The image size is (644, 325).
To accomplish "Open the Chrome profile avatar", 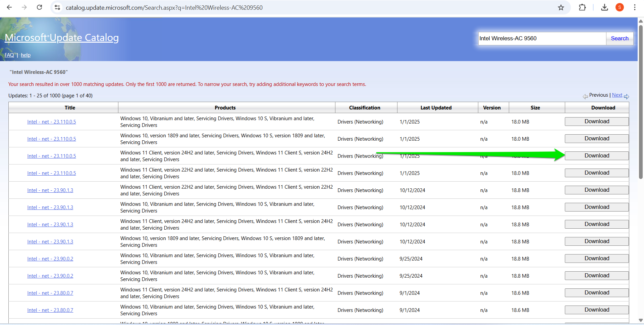I will point(620,7).
